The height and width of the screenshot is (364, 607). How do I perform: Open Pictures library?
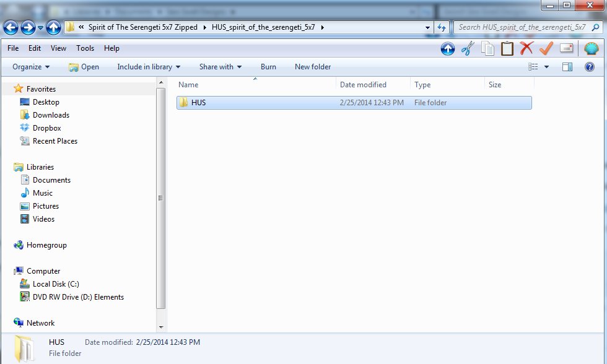pyautogui.click(x=46, y=206)
